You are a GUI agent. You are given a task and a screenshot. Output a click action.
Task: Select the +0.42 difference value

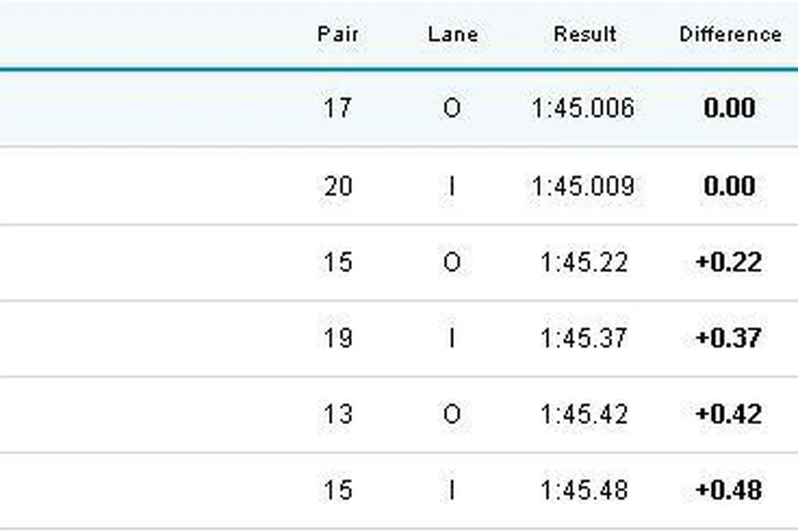click(x=729, y=414)
